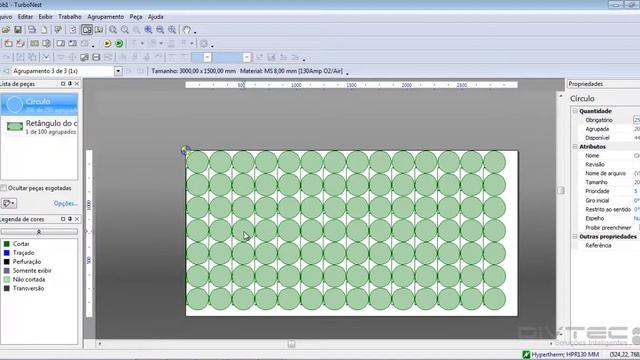Pin the Legenda de cores panel

point(70,219)
